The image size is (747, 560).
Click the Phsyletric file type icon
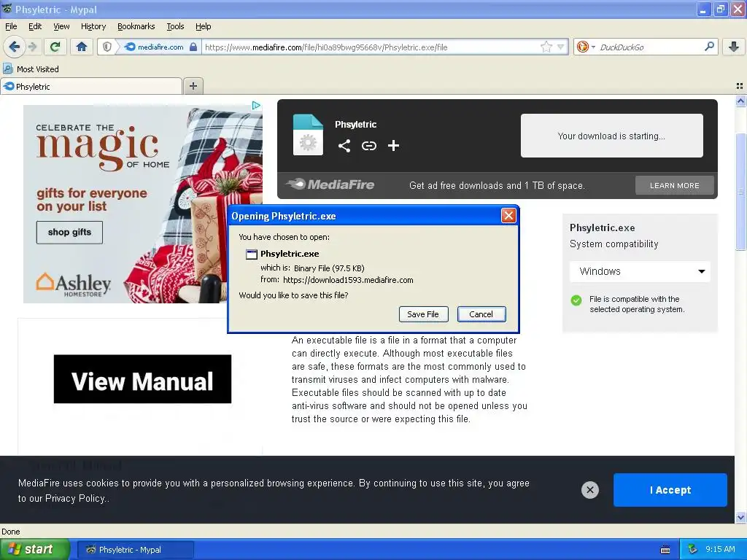tap(308, 135)
